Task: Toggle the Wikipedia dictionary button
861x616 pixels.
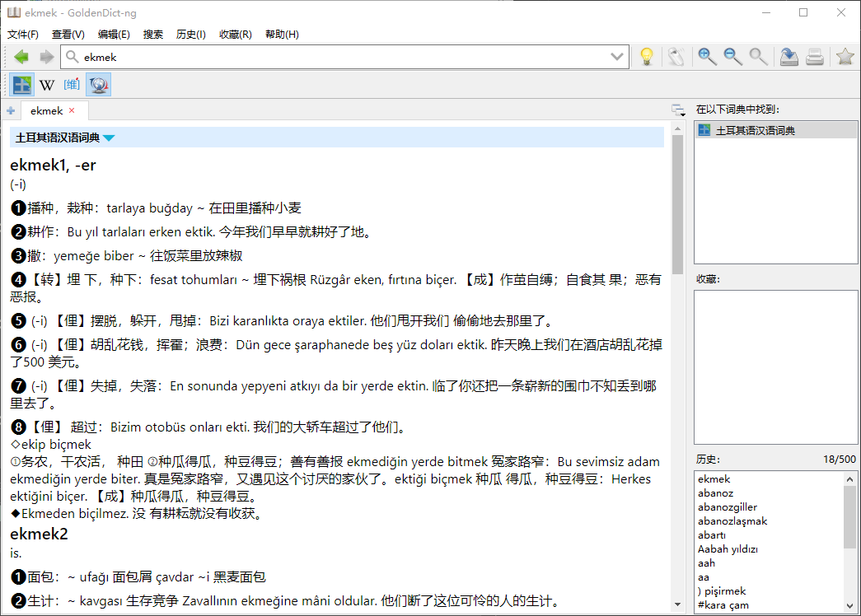Action: click(48, 85)
